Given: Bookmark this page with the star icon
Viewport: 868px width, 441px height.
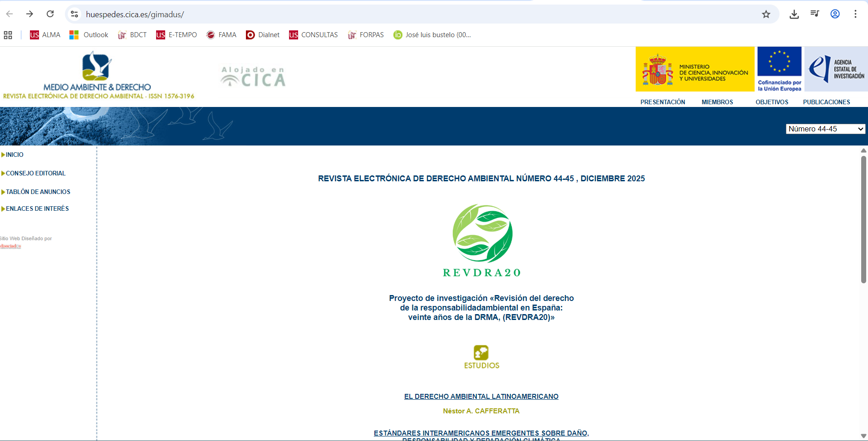Looking at the screenshot, I should click(x=766, y=14).
